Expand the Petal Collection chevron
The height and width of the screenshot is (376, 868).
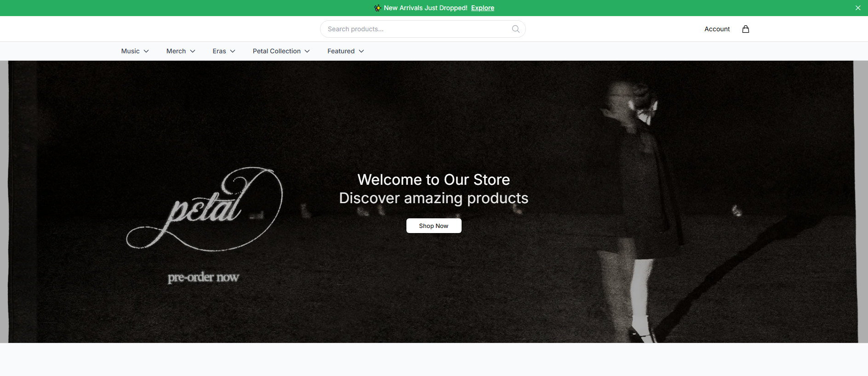(x=307, y=51)
